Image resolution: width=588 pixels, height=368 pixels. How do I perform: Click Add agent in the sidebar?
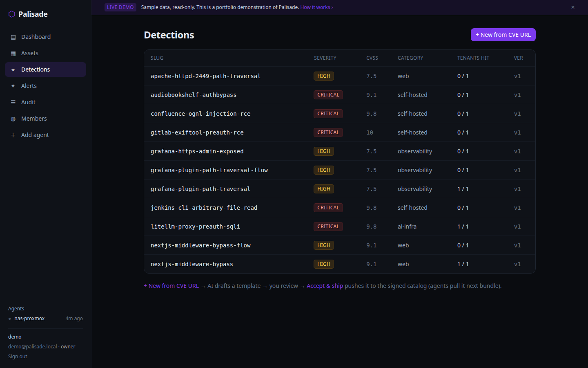click(x=45, y=135)
